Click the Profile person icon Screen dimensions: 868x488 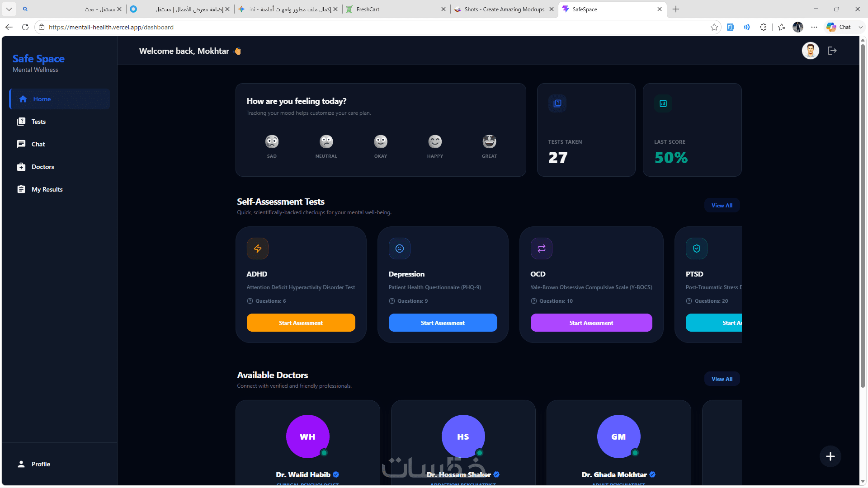(x=21, y=464)
